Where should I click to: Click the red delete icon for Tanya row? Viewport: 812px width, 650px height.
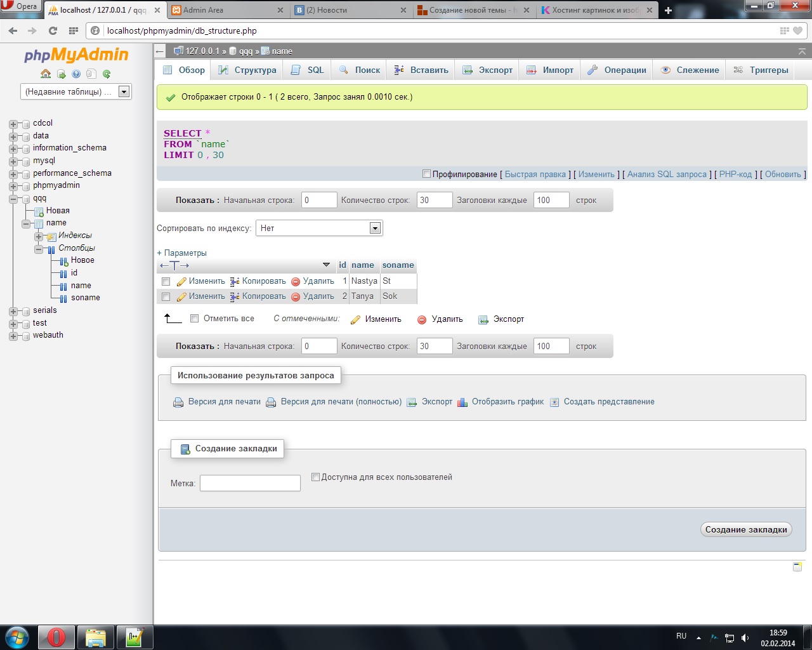296,296
